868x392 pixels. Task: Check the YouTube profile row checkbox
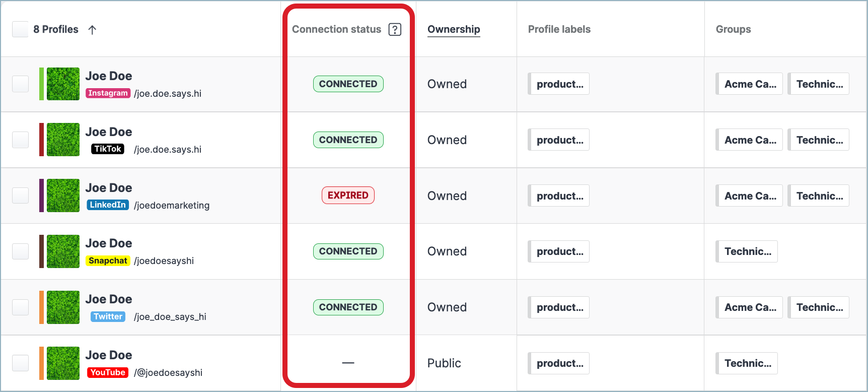20,363
